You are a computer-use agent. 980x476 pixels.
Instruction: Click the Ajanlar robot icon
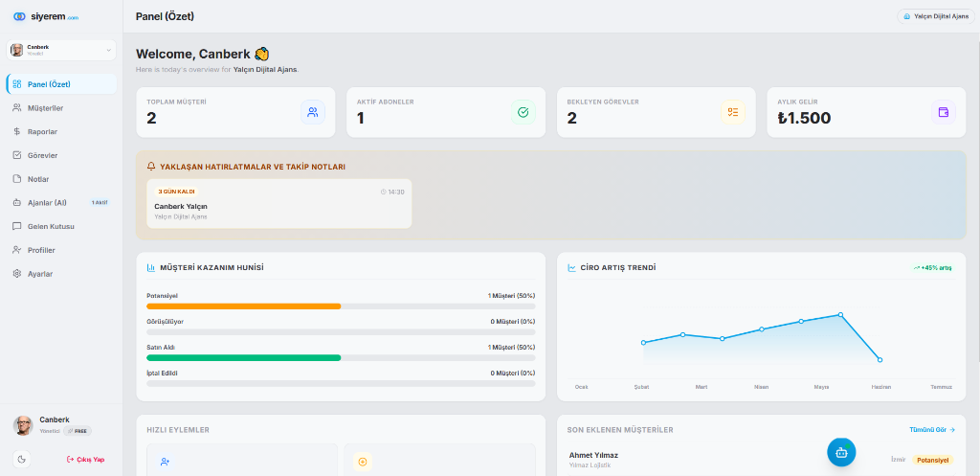coord(17,203)
